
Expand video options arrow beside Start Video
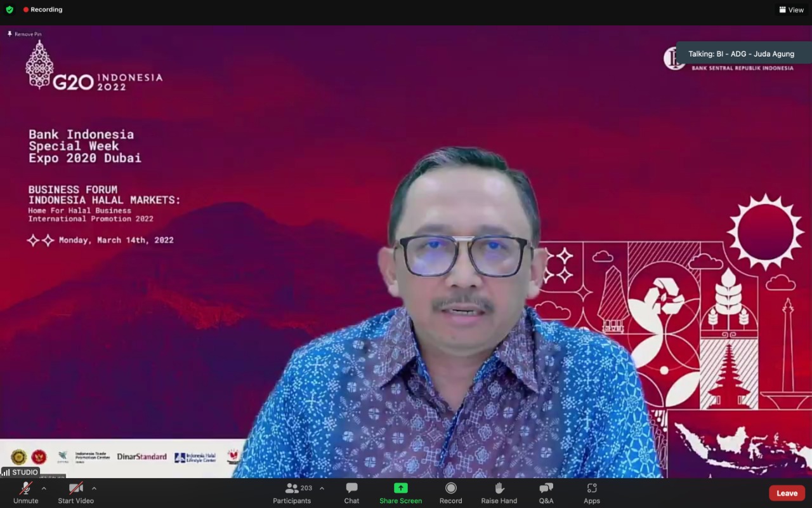tap(94, 488)
